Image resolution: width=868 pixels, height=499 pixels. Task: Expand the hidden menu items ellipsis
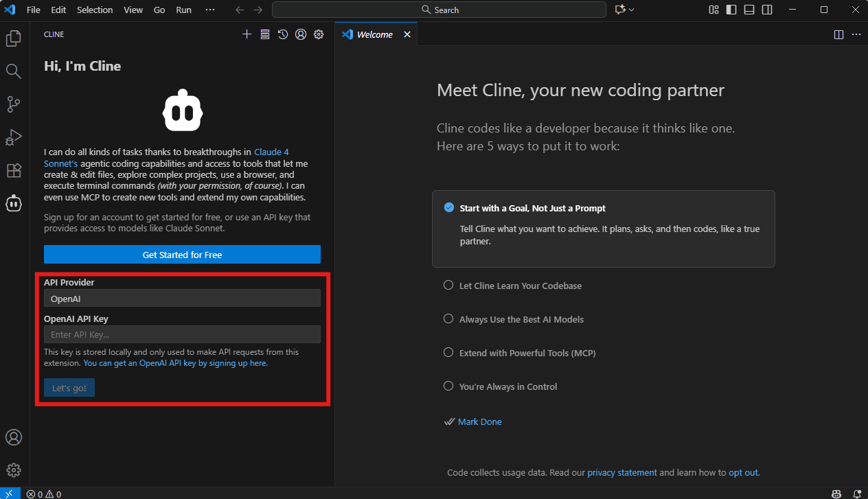(210, 10)
